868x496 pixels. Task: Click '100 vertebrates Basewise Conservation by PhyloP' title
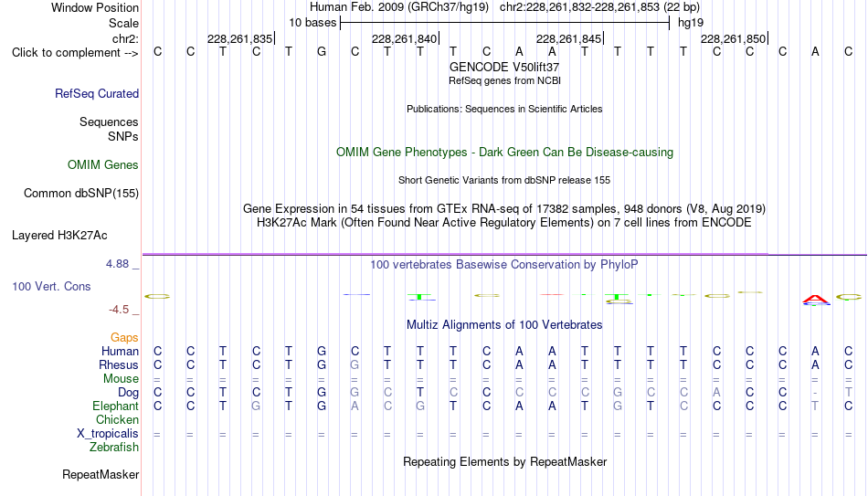click(x=504, y=265)
